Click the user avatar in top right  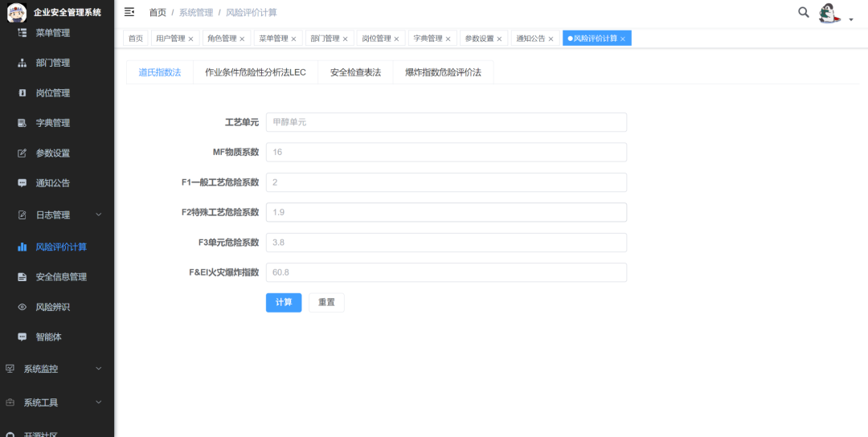[x=829, y=13]
